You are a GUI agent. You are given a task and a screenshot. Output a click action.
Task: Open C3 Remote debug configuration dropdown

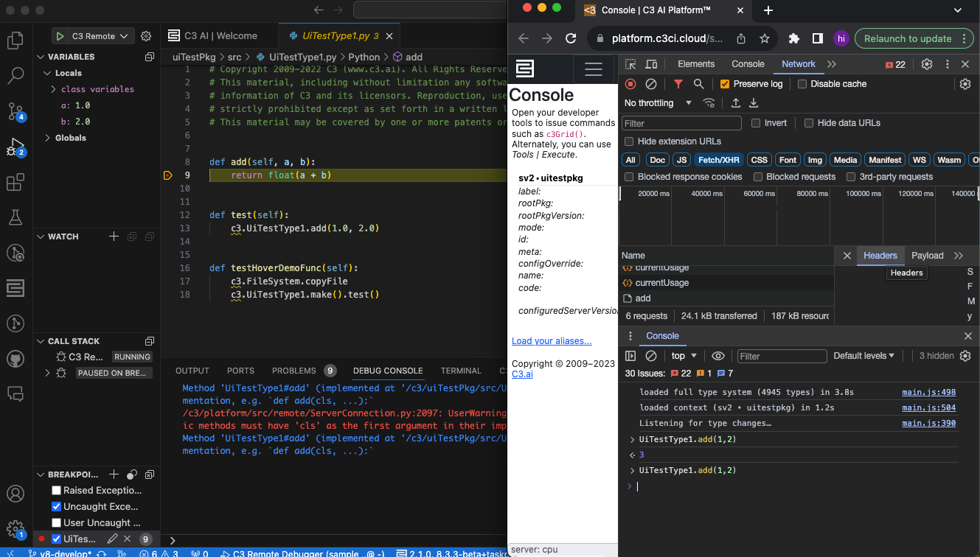coord(100,36)
